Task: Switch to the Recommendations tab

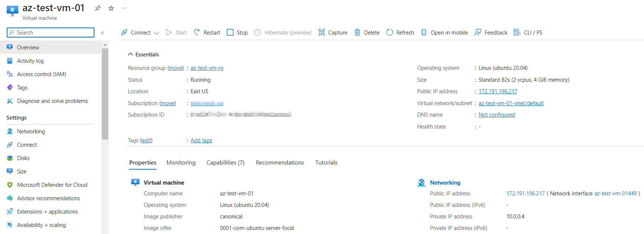Action: click(x=280, y=163)
